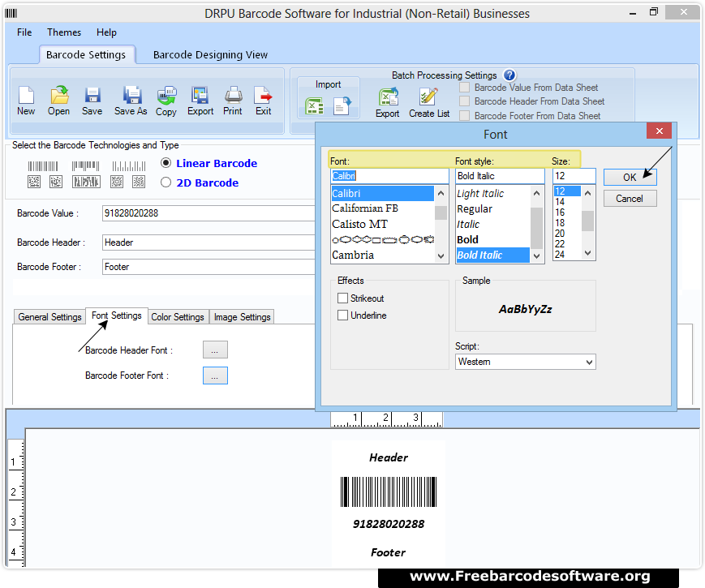This screenshot has width=705, height=588.
Task: Click Barcode Header Font browse button
Action: coord(215,350)
